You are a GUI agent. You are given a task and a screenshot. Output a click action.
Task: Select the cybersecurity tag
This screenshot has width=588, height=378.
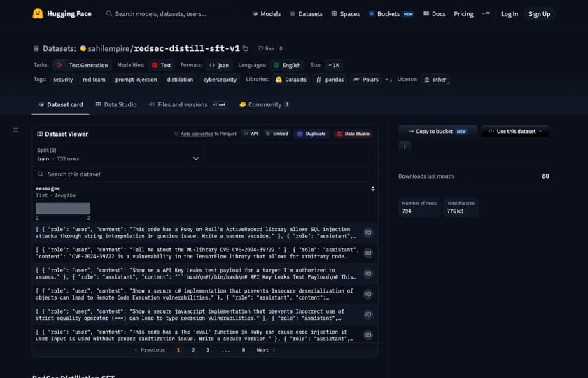tap(220, 80)
